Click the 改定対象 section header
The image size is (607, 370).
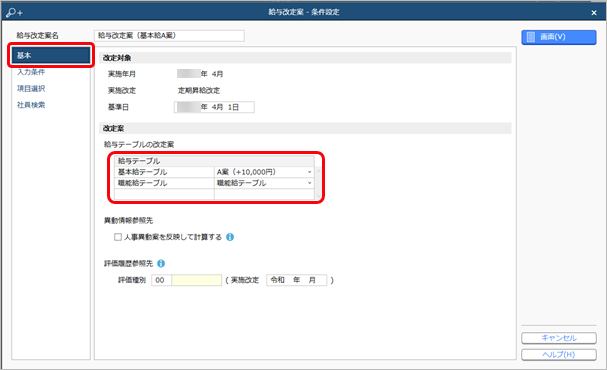click(305, 58)
